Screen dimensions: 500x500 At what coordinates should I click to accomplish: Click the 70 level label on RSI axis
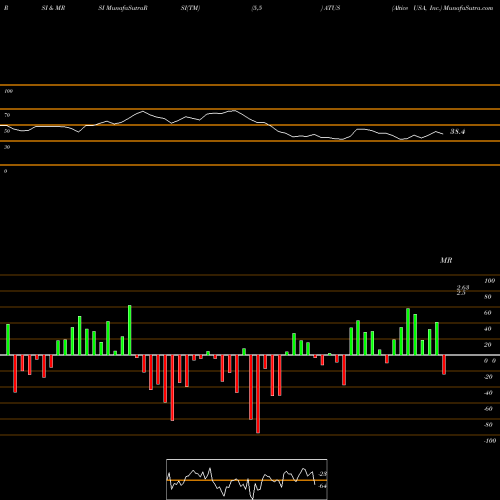coord(7,115)
